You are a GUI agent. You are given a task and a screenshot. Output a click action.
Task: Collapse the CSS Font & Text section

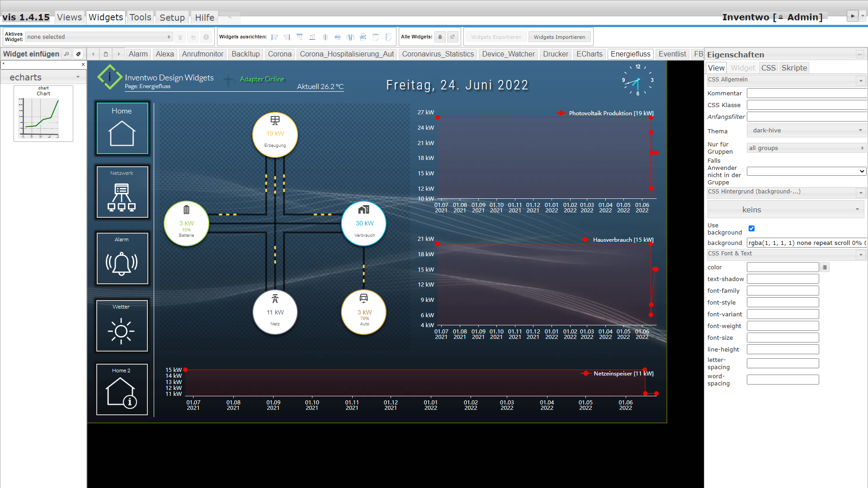(861, 255)
